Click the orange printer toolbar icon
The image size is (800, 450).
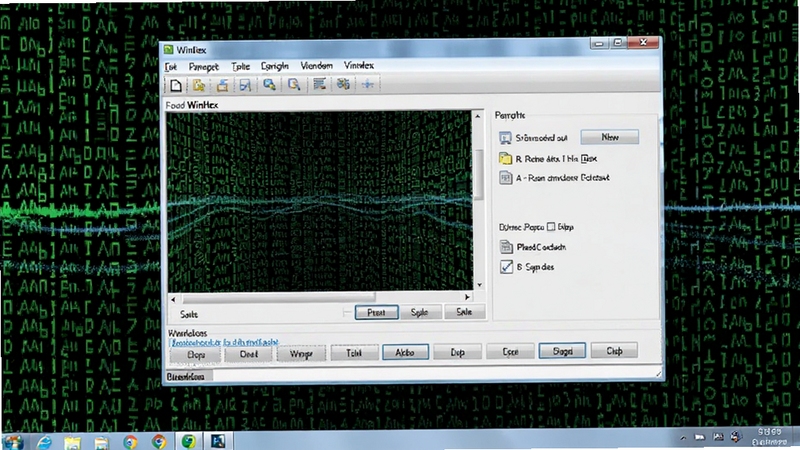[x=222, y=85]
